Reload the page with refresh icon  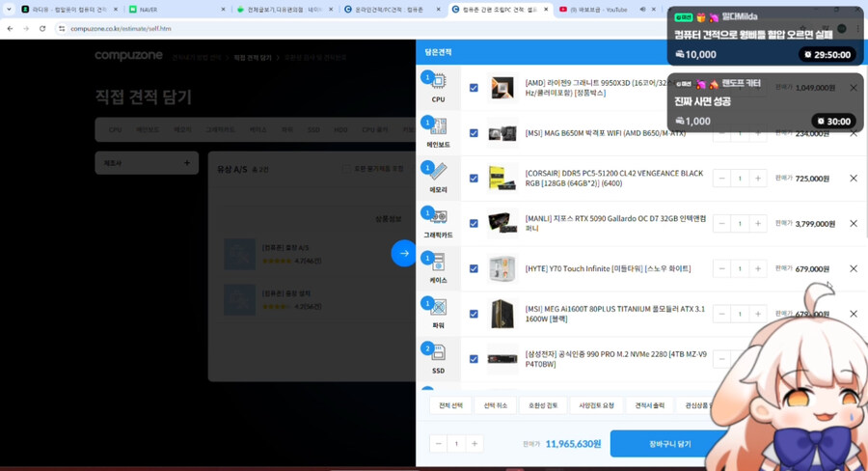click(x=42, y=28)
